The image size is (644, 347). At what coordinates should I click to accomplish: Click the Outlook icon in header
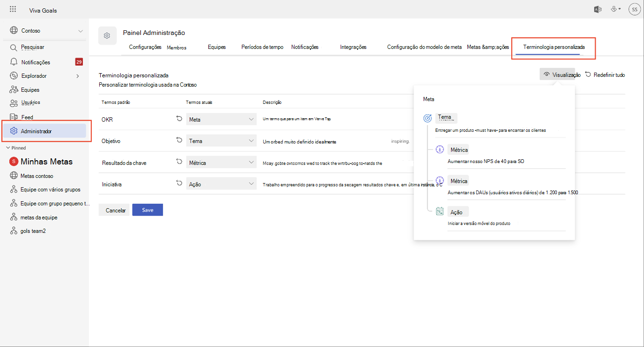click(597, 9)
